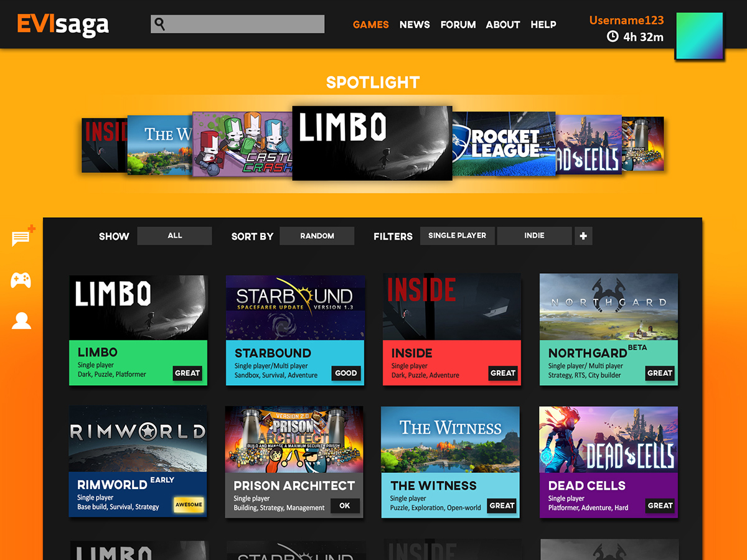
Task: Select The Witness in the spotlight carousel
Action: pos(160,144)
